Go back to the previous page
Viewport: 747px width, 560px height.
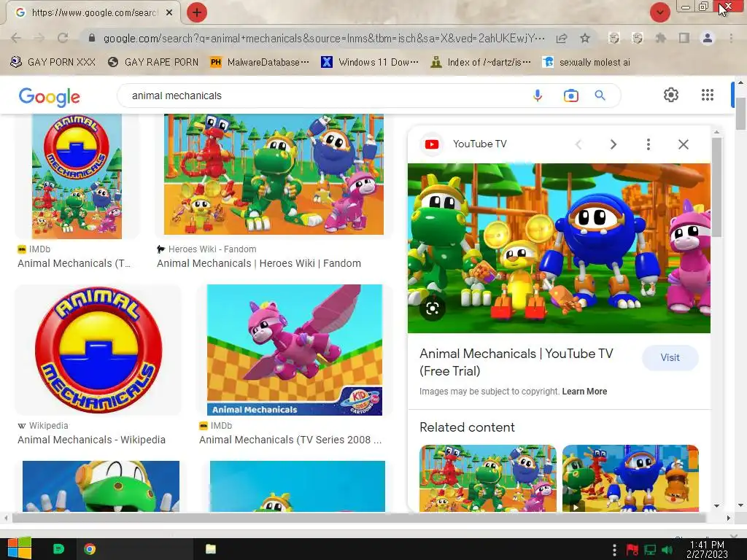[x=16, y=38]
